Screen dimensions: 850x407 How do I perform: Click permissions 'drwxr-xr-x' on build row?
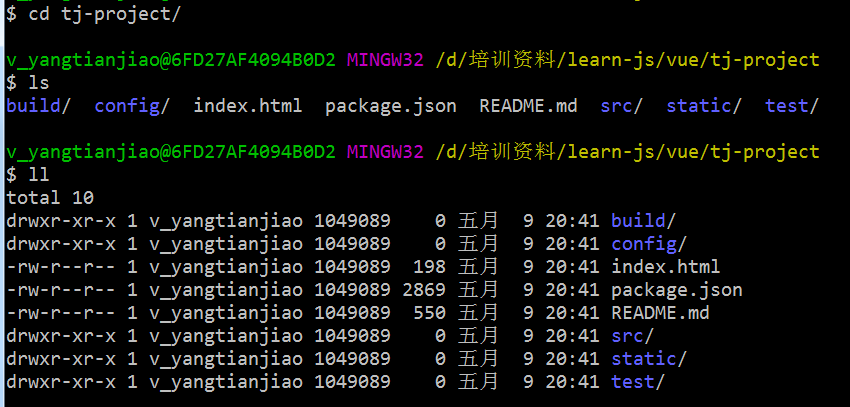[x=61, y=221]
